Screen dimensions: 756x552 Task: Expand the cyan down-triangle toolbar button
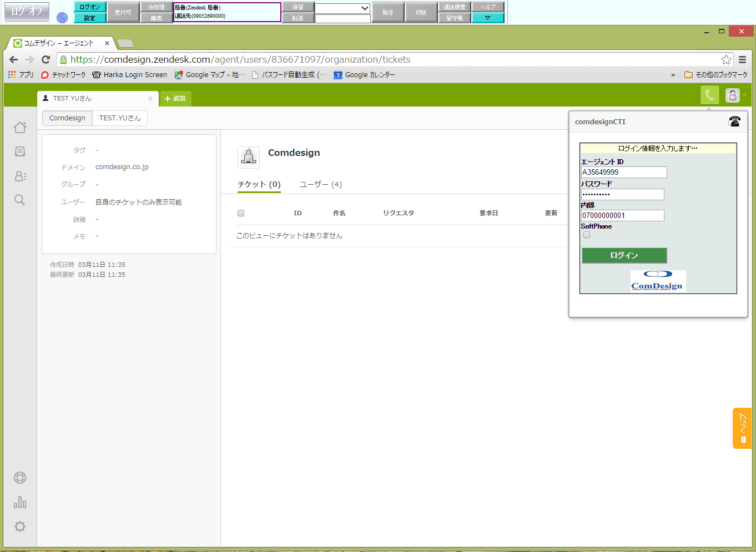(x=488, y=18)
